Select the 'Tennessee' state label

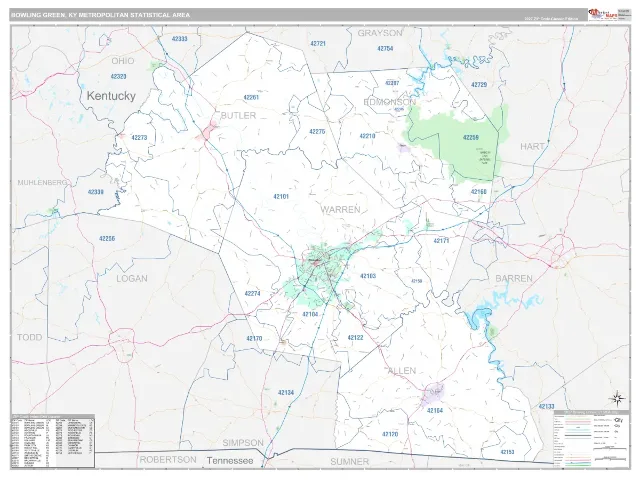coord(230,461)
